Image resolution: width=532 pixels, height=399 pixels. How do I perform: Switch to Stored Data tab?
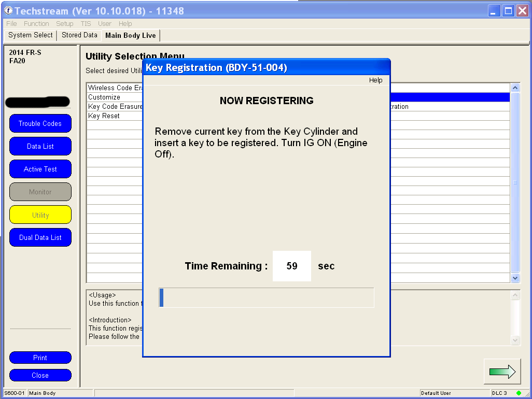(x=79, y=35)
